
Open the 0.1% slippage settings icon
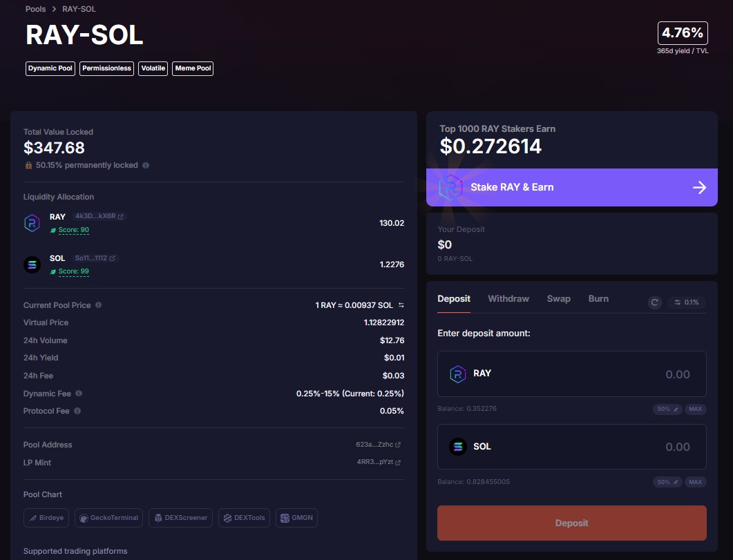[x=686, y=302]
